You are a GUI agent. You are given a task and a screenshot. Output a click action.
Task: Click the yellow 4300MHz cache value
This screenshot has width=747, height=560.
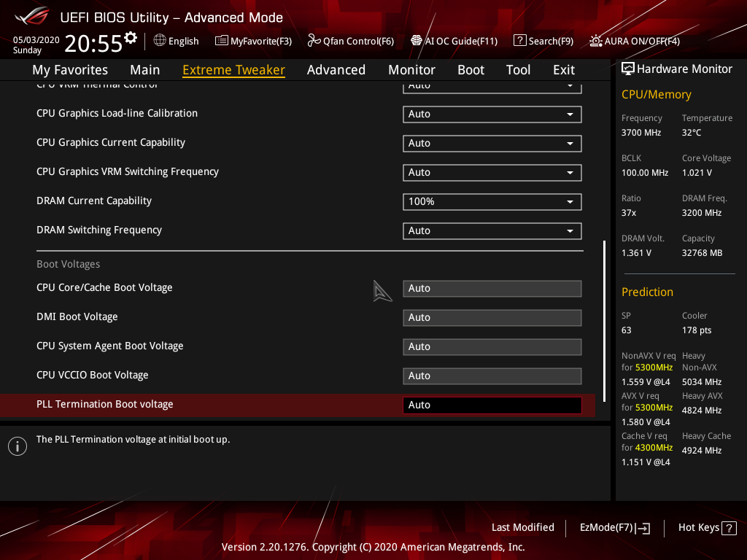coord(654,448)
